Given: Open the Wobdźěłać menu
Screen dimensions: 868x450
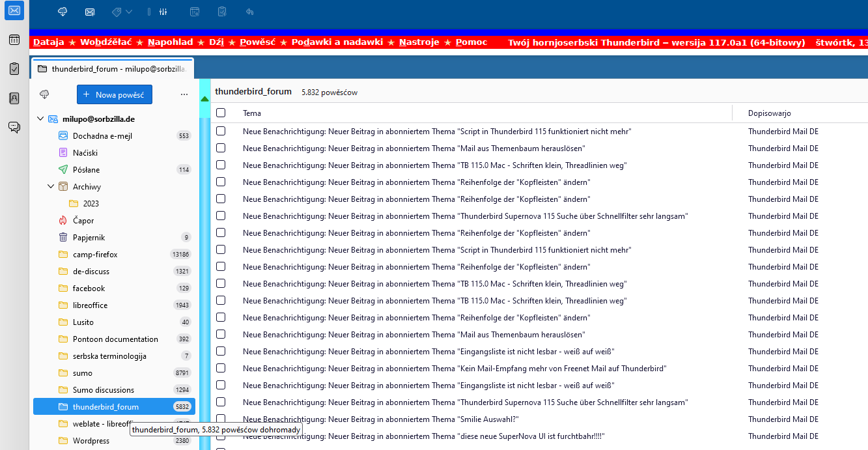Looking at the screenshot, I should [106, 42].
